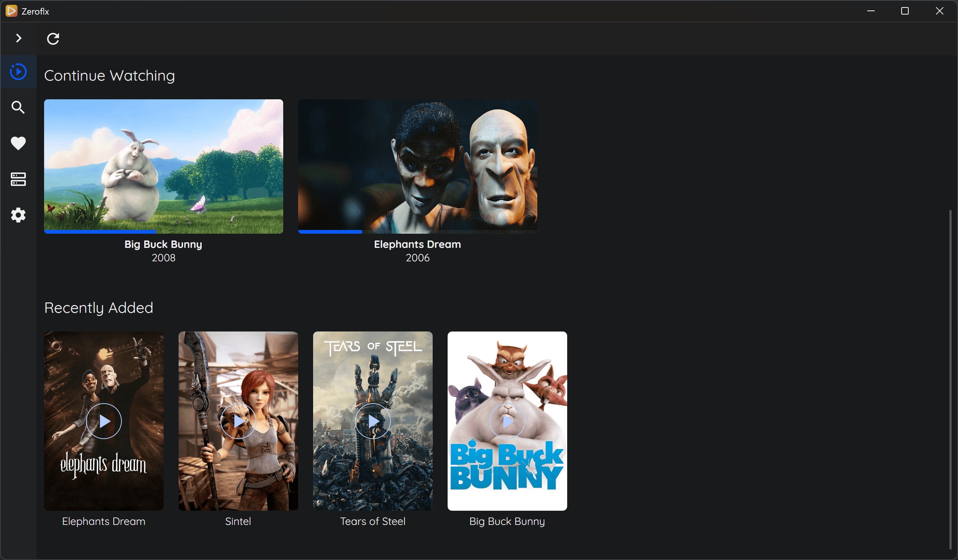This screenshot has width=958, height=560.
Task: Click the Sintel title label
Action: (238, 521)
